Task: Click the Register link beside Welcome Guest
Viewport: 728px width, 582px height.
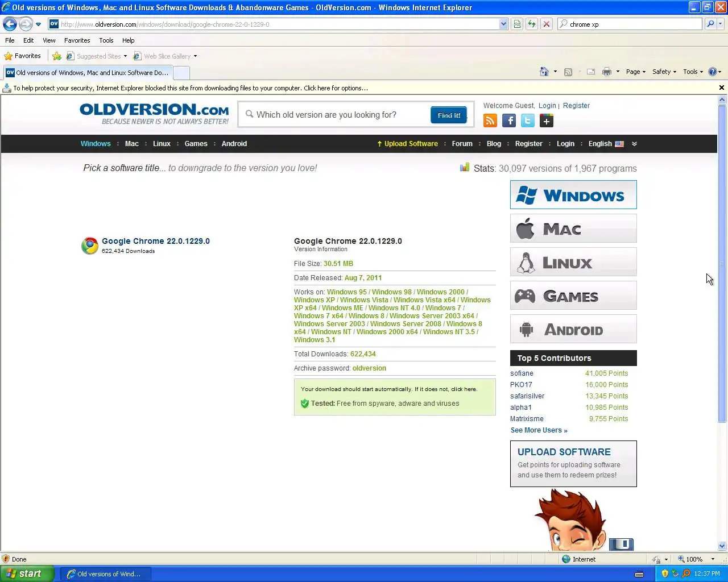Action: click(576, 106)
